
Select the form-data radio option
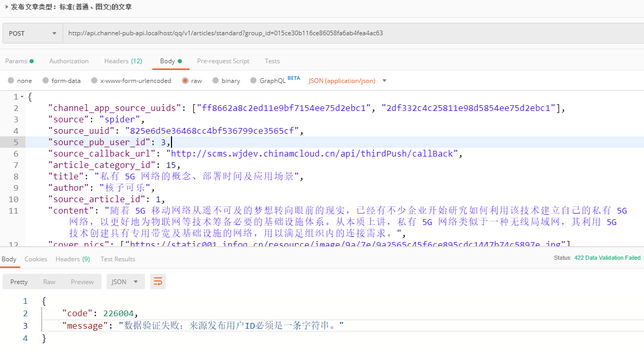point(62,81)
